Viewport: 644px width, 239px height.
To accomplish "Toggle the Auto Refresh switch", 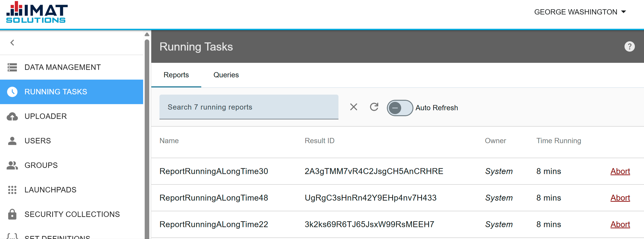I will pos(400,108).
